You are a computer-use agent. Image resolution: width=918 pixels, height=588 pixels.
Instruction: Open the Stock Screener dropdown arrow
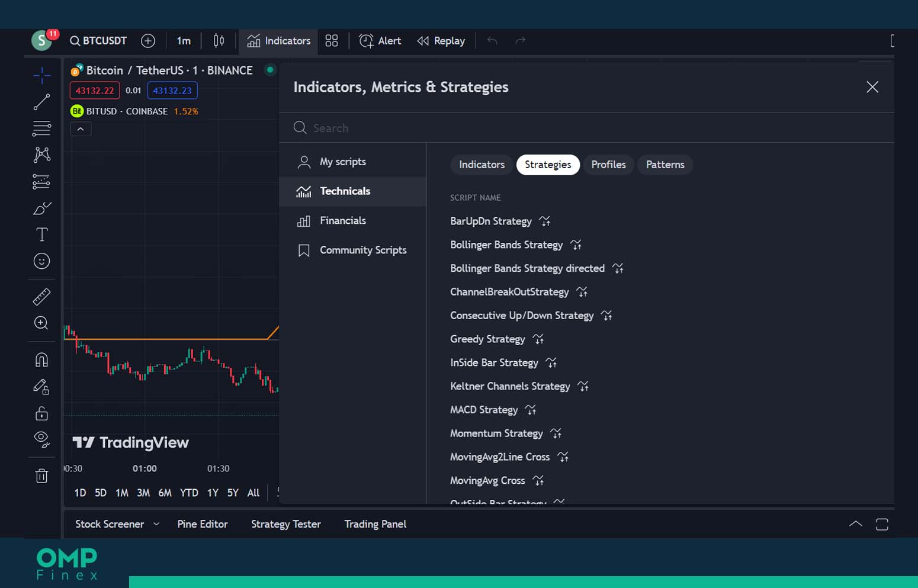(x=156, y=524)
